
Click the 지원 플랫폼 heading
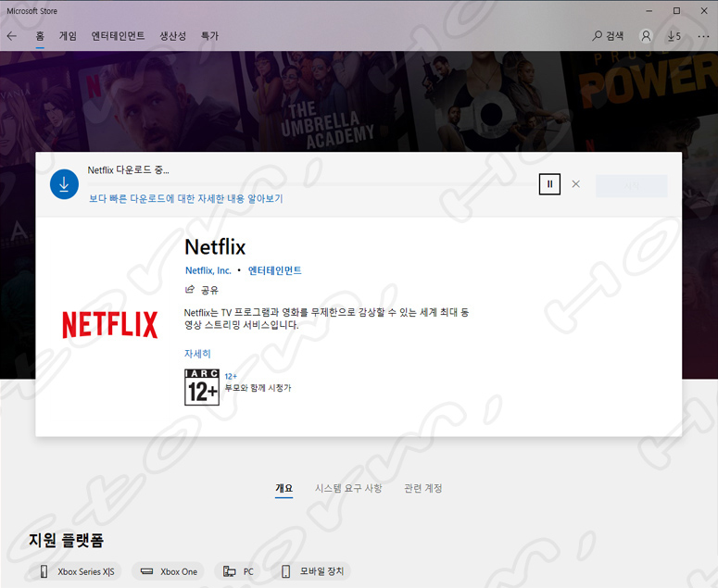tap(67, 541)
